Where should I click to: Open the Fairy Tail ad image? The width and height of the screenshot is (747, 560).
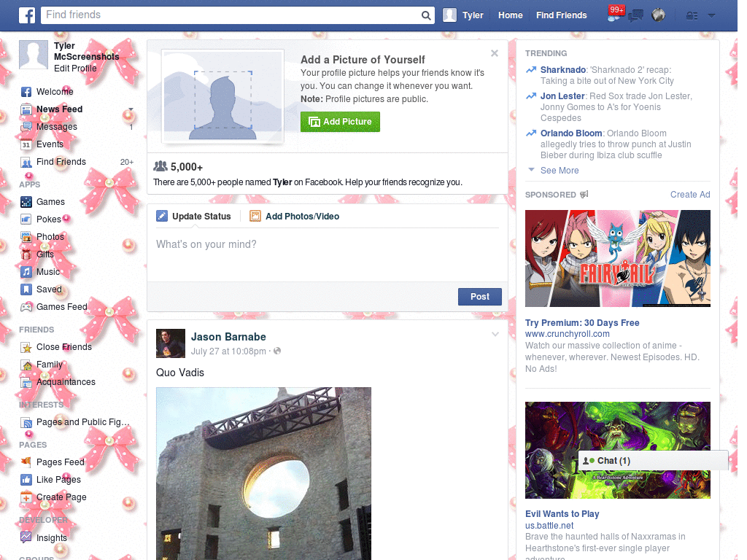click(617, 259)
